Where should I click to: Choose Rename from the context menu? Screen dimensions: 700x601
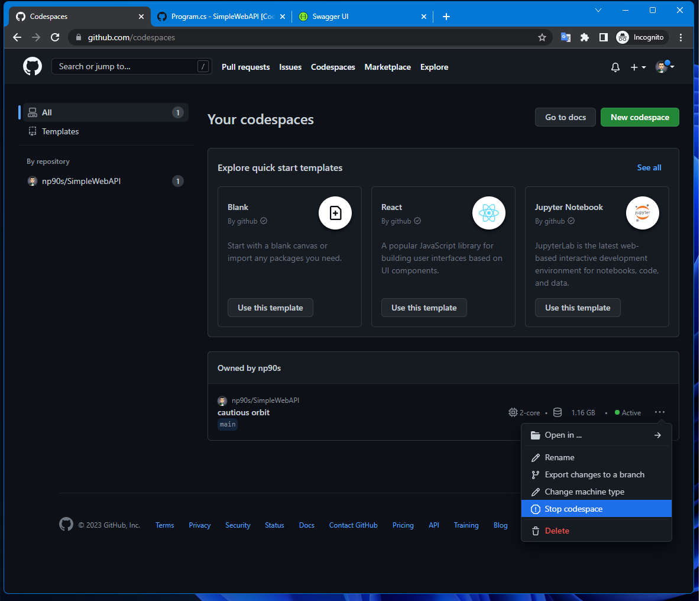(596, 457)
